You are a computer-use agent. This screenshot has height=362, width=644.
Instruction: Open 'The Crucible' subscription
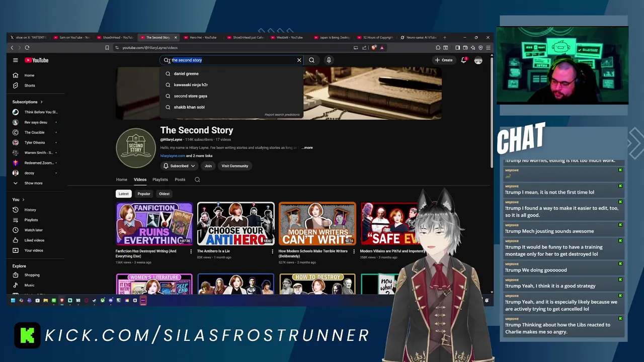coord(35,133)
